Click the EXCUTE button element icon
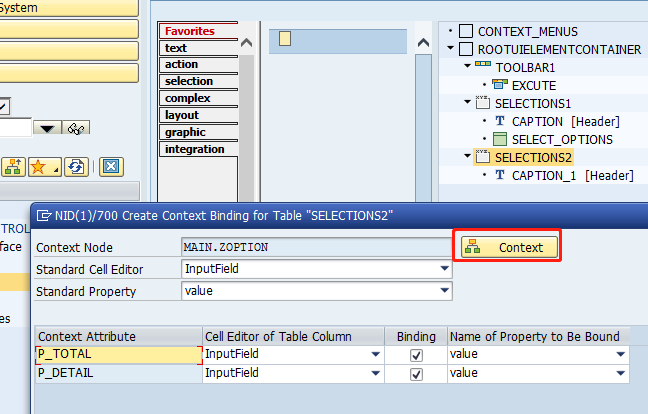Image resolution: width=648 pixels, height=414 pixels. click(499, 84)
